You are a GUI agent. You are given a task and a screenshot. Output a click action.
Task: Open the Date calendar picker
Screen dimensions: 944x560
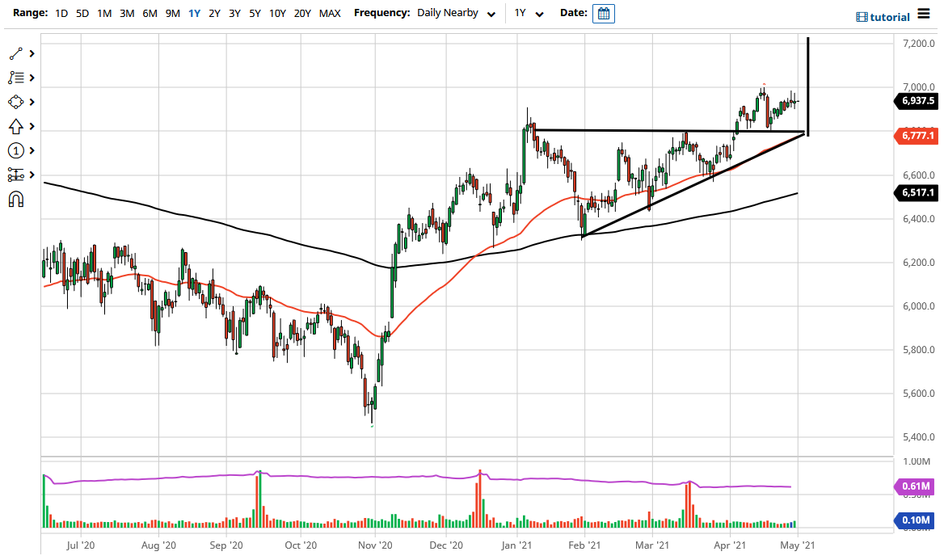[x=603, y=13]
